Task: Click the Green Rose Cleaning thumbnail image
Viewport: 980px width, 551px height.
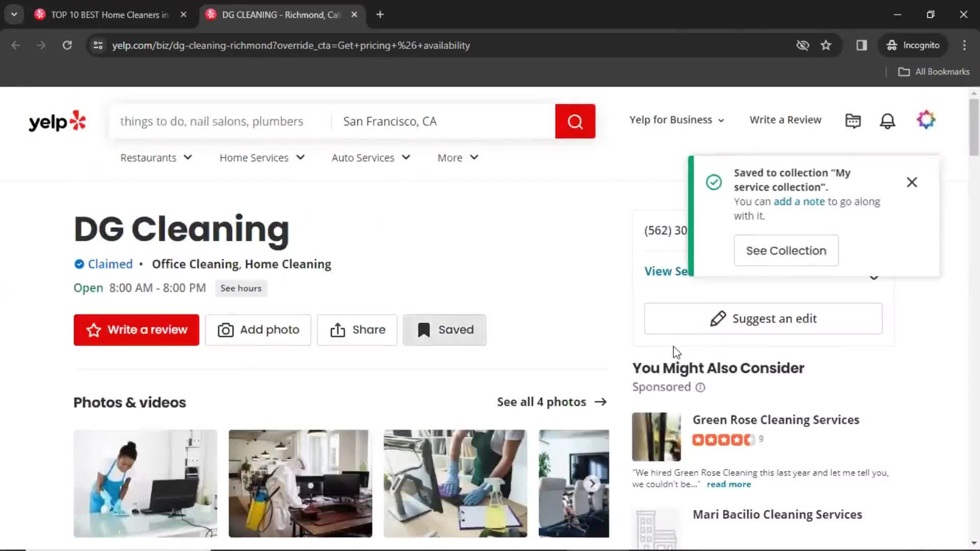Action: click(x=656, y=437)
